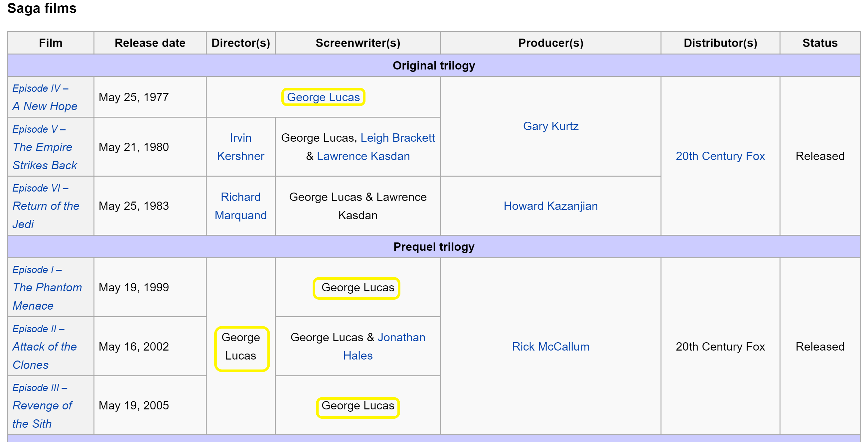Click the Producer(s) column header
This screenshot has height=442, width=868.
pyautogui.click(x=551, y=43)
